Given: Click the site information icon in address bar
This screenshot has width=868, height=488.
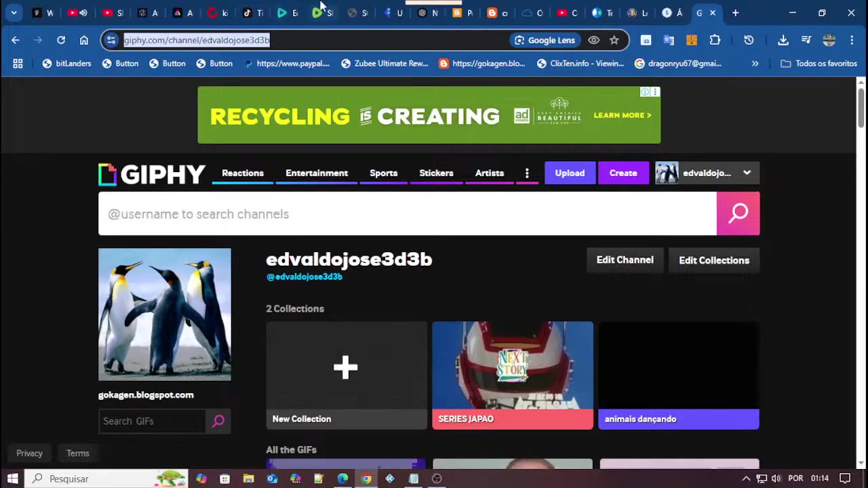Looking at the screenshot, I should coord(111,40).
